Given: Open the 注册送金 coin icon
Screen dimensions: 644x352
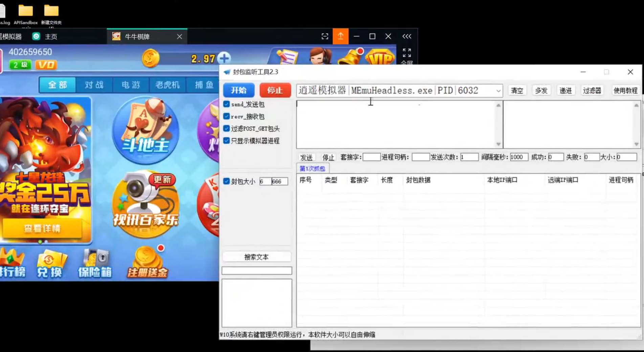Looking at the screenshot, I should click(147, 263).
